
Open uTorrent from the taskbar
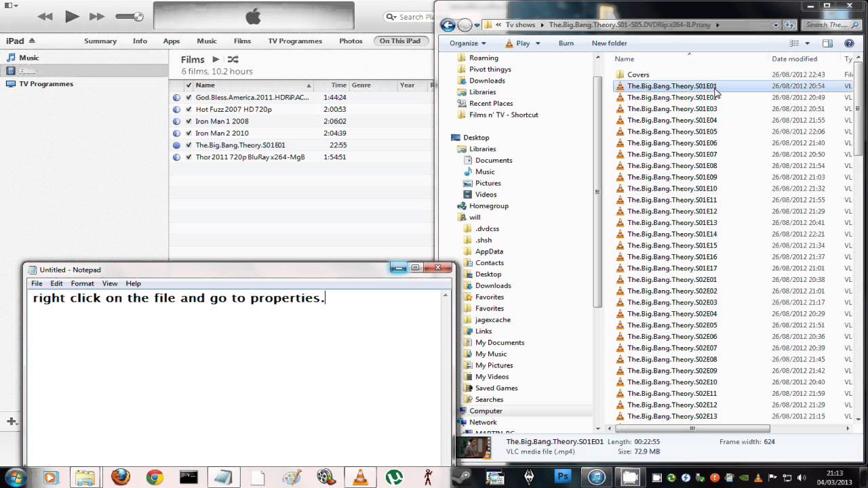394,477
